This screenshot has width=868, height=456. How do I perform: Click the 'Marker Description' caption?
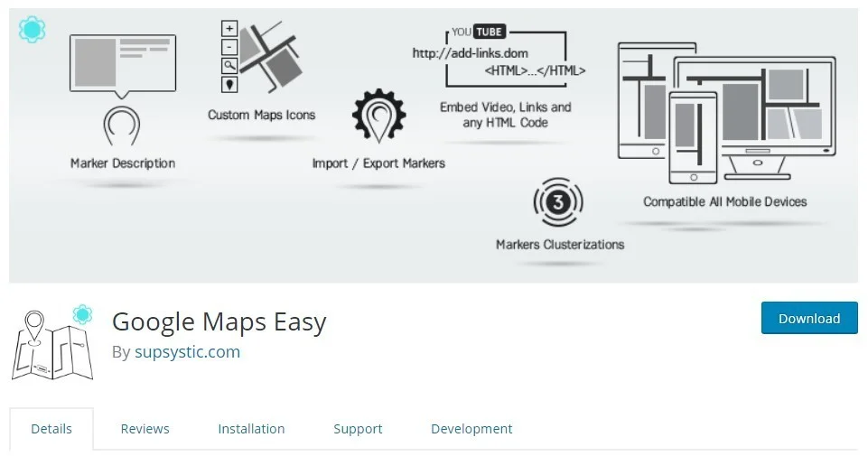click(x=123, y=163)
